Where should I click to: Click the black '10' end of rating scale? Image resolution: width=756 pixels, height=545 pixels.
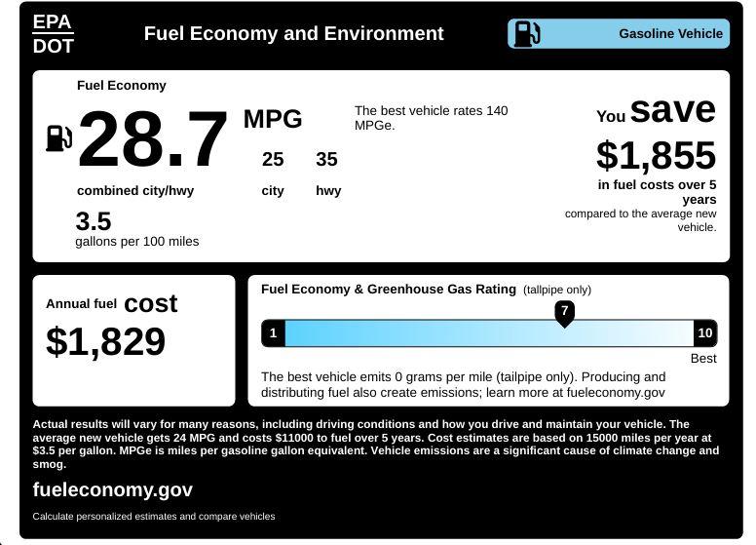click(x=704, y=333)
